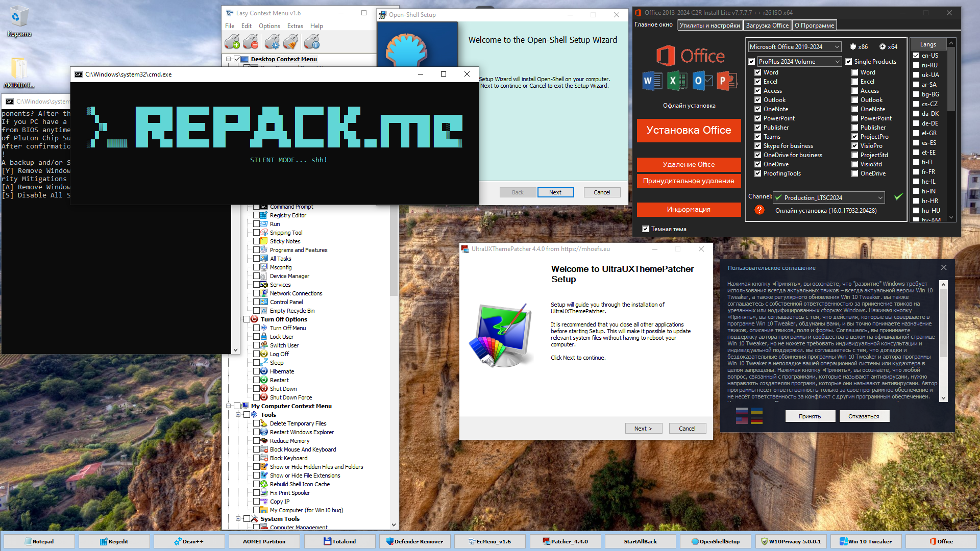The height and width of the screenshot is (551, 980).
Task: Click Принять in the user agreement dialog
Action: (810, 416)
